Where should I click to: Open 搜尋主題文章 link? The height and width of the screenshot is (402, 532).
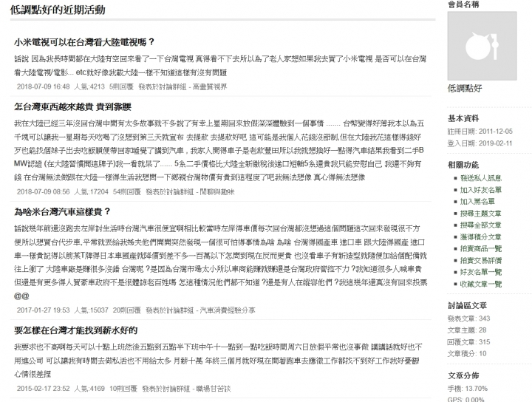(481, 214)
